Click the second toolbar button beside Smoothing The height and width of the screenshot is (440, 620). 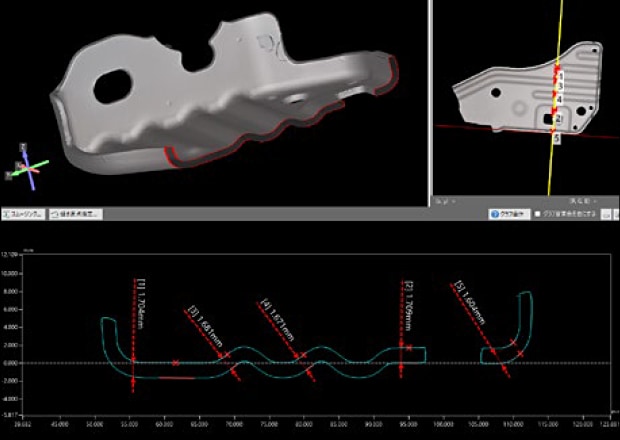tap(75, 214)
